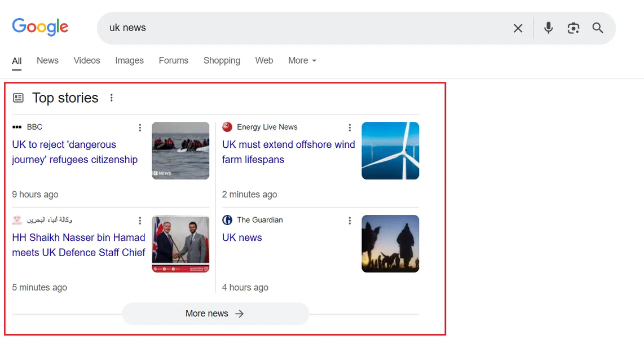Screen dimensions: 644x343
Task: Click the wind turbine thumbnail
Action: pos(390,151)
